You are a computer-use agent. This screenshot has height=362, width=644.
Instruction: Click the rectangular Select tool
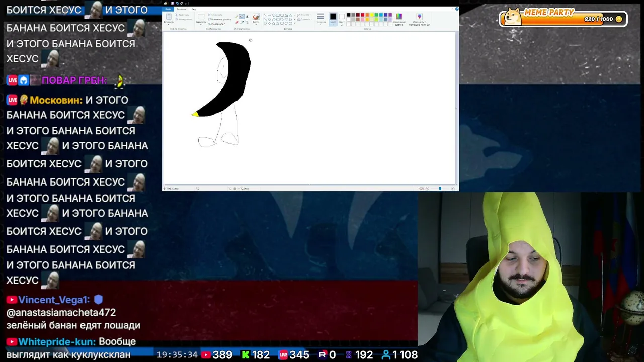201,17
